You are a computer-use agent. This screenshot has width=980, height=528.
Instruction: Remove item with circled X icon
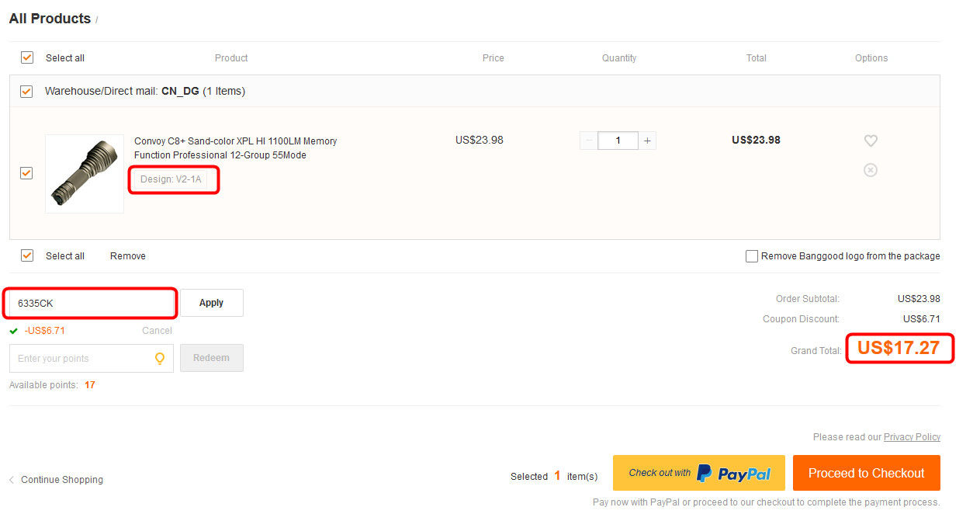[x=871, y=169]
